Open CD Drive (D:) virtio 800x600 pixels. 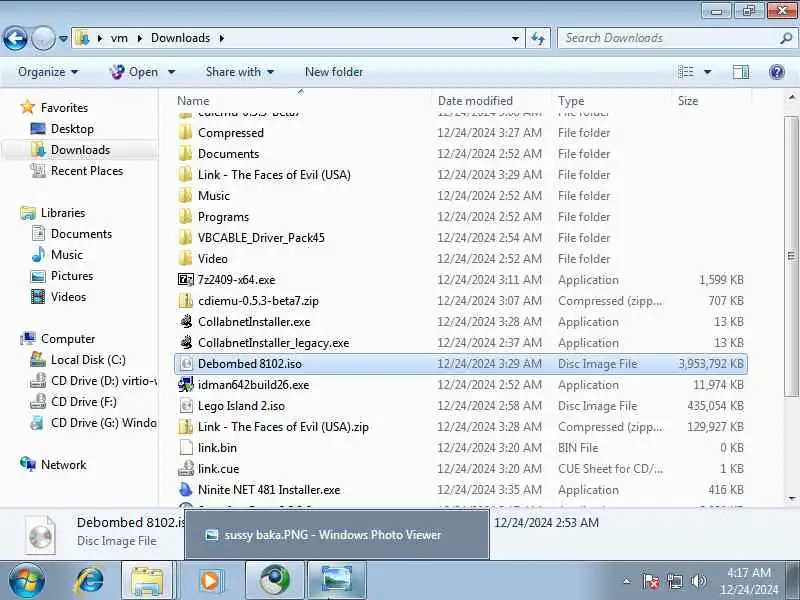tap(104, 381)
